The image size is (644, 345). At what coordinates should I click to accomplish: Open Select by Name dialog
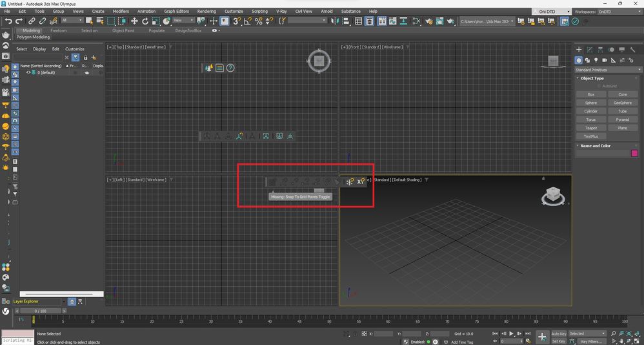[100, 21]
